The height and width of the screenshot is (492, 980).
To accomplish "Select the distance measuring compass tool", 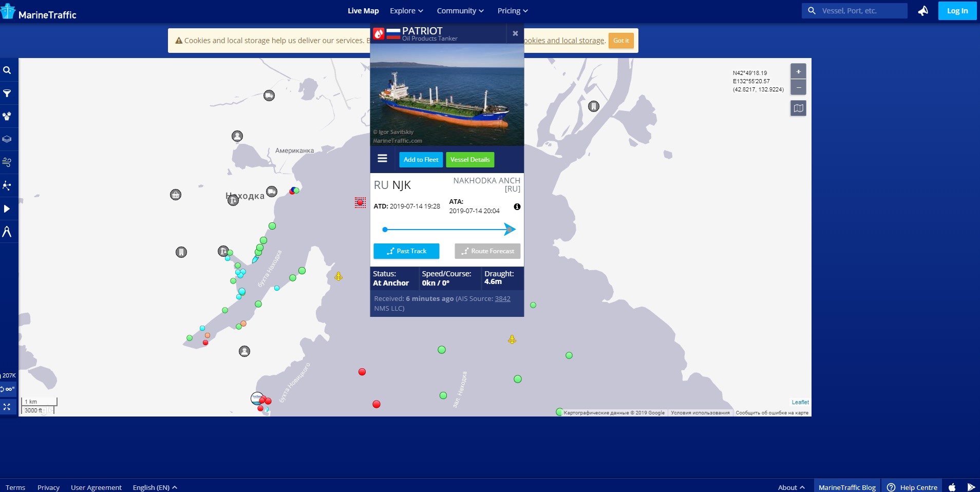I will (x=7, y=232).
